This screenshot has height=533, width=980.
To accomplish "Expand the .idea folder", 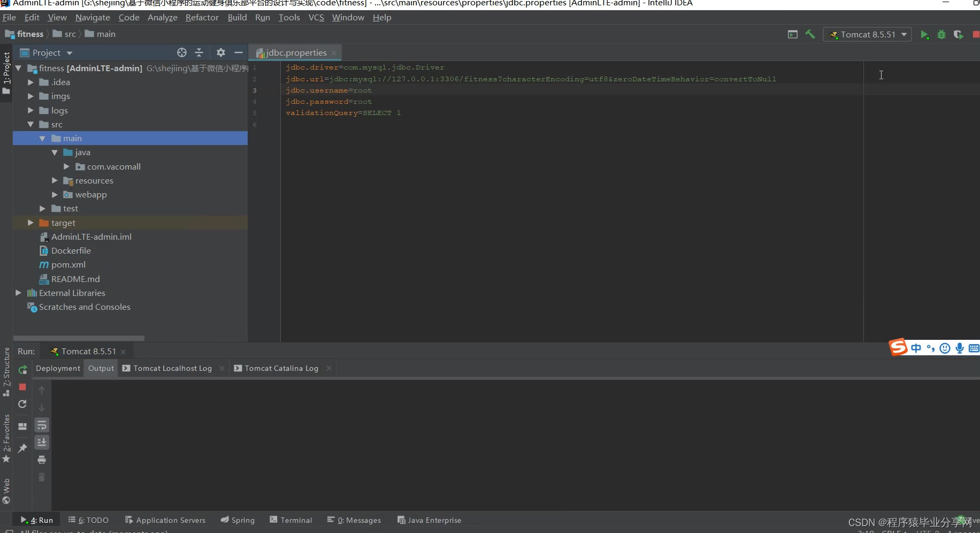I will (x=30, y=82).
